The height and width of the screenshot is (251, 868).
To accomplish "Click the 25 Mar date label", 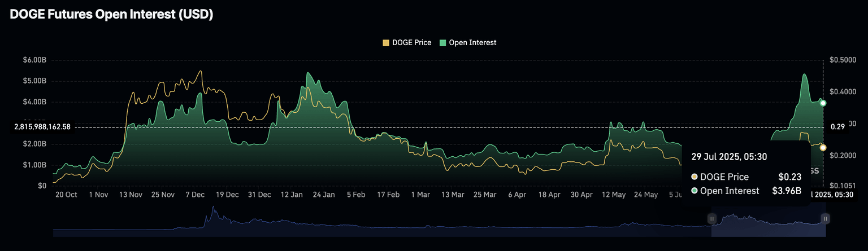I will (x=485, y=195).
